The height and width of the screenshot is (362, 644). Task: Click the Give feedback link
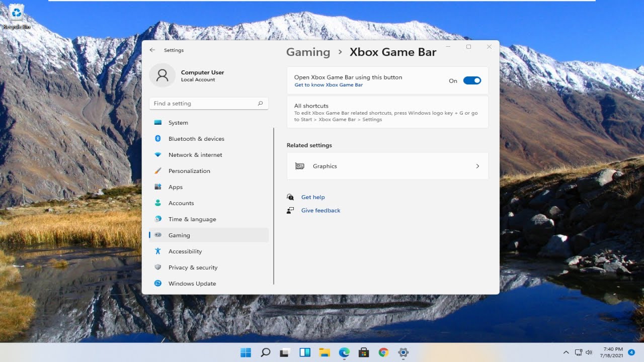coord(320,210)
